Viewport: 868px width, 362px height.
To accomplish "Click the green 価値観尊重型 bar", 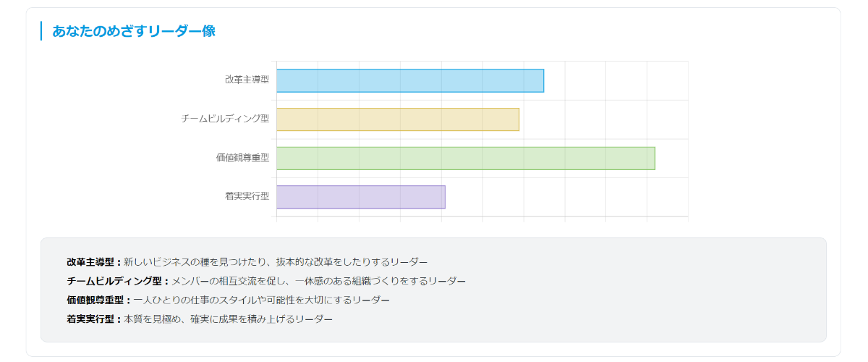I will tap(465, 159).
